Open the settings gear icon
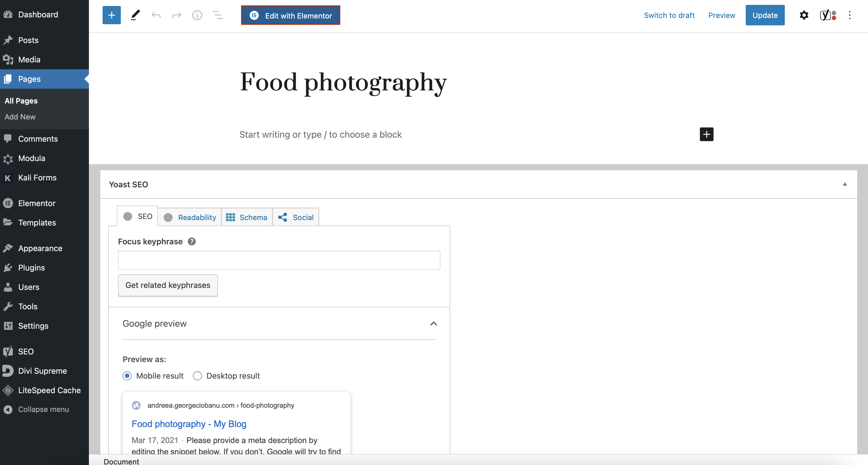Image resolution: width=868 pixels, height=465 pixels. (804, 15)
